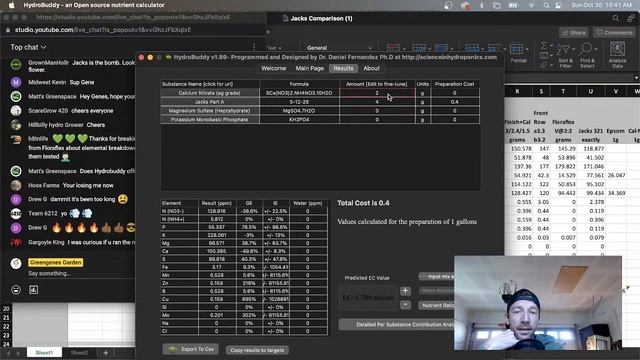This screenshot has height=360, width=640.
Task: Select column U header in Excel
Action: pyautogui.click(x=590, y=91)
